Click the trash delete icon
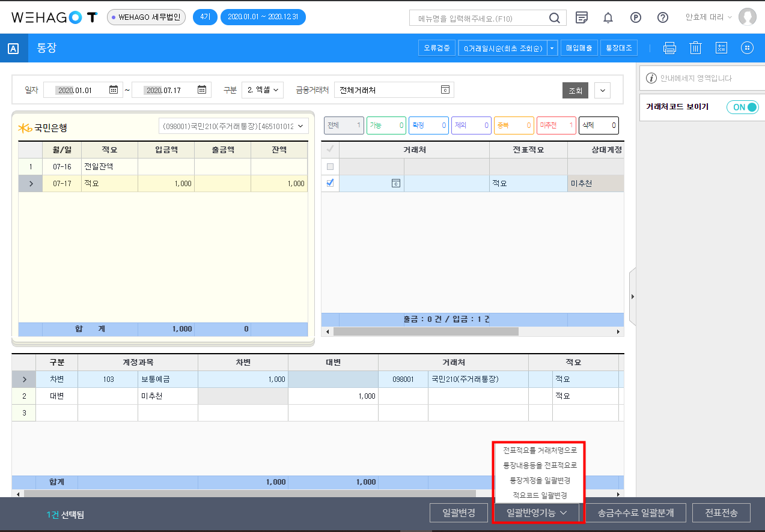 (695, 48)
